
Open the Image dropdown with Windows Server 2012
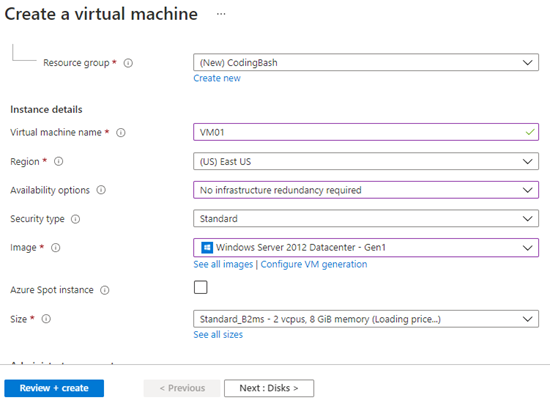point(366,248)
